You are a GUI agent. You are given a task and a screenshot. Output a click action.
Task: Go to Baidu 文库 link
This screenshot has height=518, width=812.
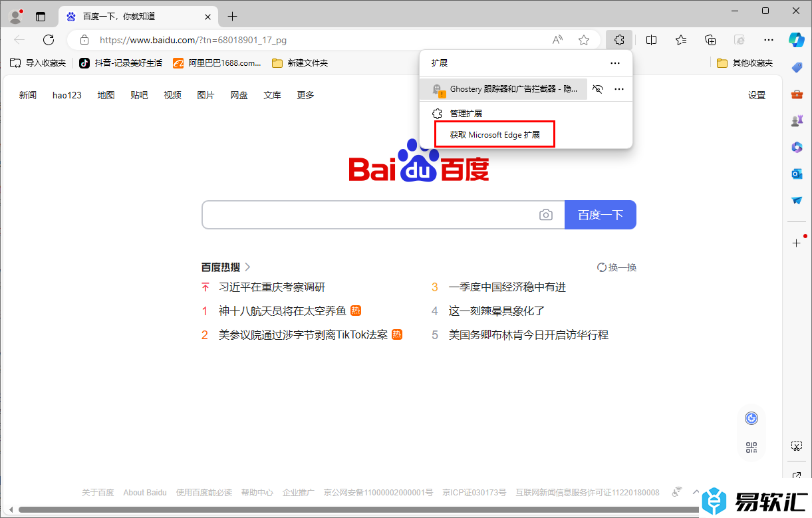click(x=272, y=95)
